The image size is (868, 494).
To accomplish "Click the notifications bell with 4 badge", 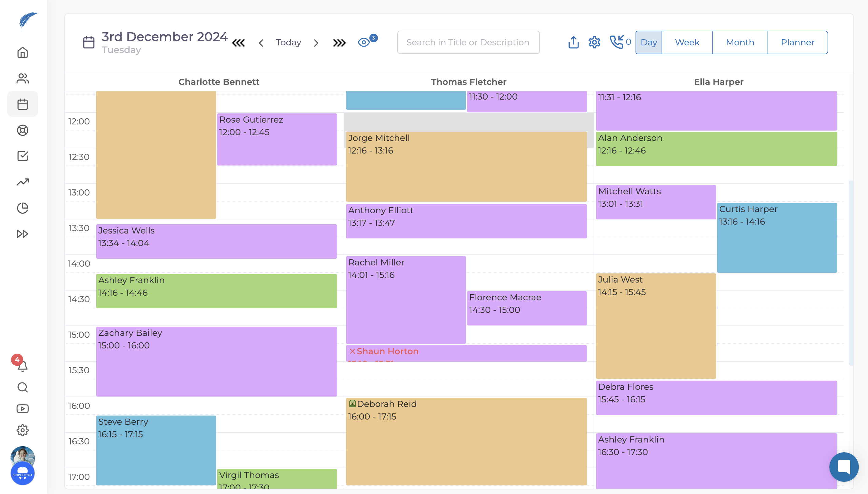I will tap(22, 366).
